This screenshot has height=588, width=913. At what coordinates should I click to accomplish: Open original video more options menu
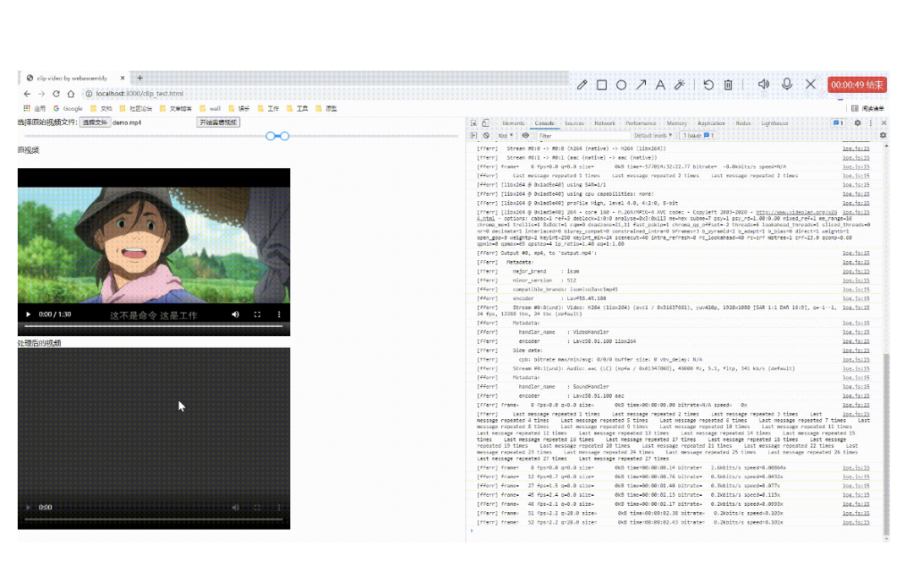tap(279, 314)
